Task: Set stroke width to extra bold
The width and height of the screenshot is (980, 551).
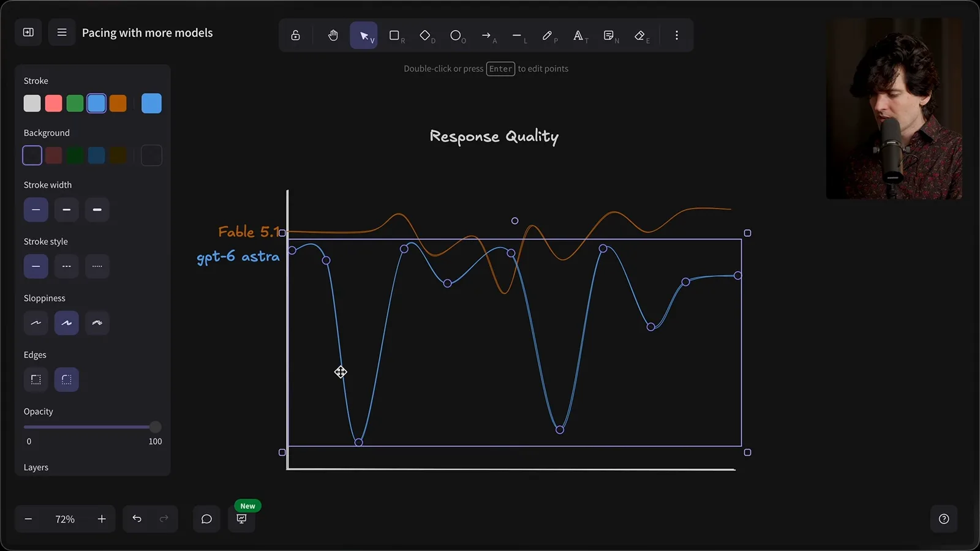Action: [97, 210]
